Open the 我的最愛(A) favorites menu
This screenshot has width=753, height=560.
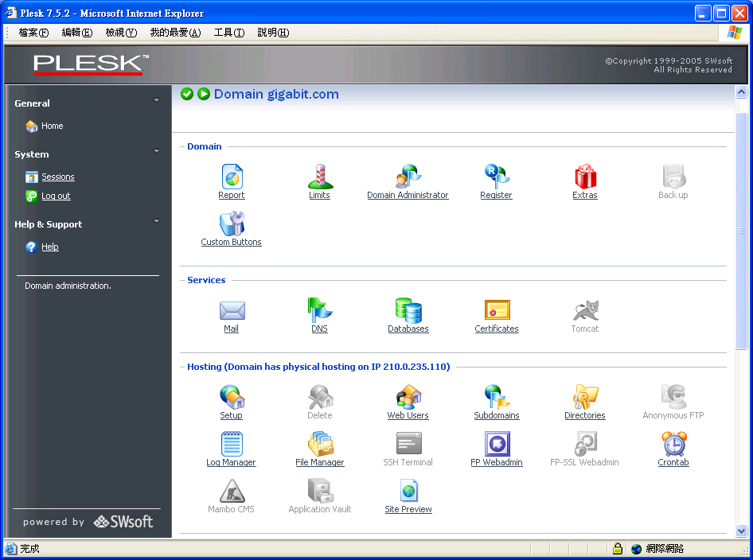tap(175, 33)
